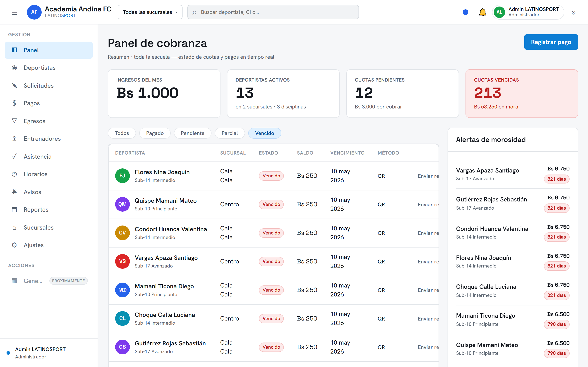Click Enviar re link for Flores Nina Joaquín
The width and height of the screenshot is (588, 367).
pyautogui.click(x=428, y=176)
